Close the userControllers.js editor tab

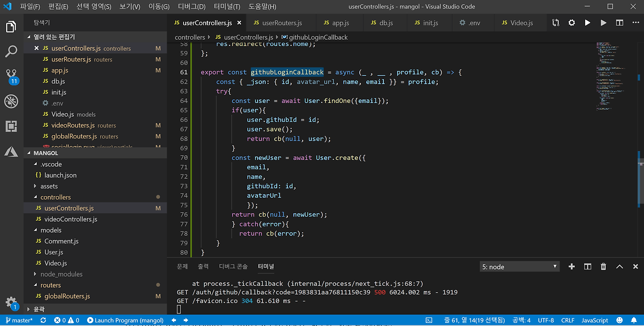click(x=239, y=23)
